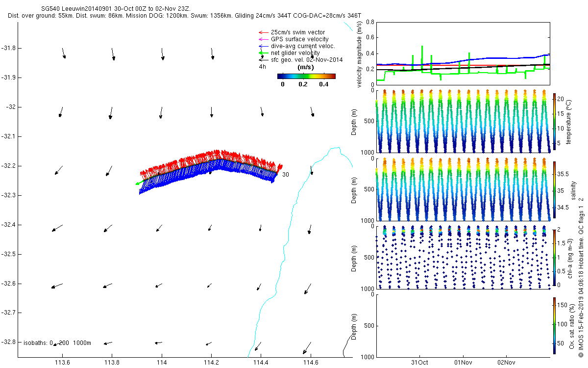Viewport: 588px width, 368px height.
Task: Click the salinity colorbar
Action: pos(554,190)
